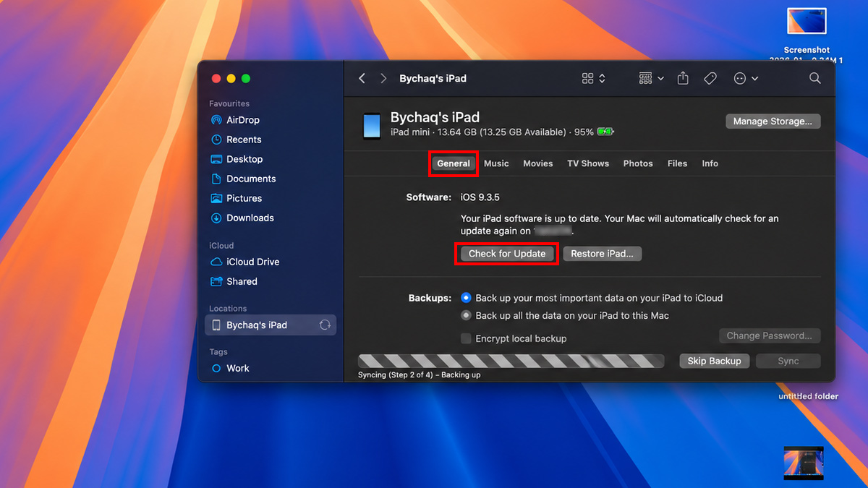Switch to the General tab
The width and height of the screenshot is (868, 488).
point(454,163)
